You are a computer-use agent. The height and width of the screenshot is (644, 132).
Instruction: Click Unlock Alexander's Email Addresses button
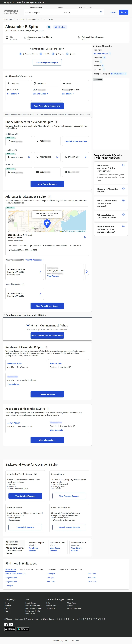click(47, 336)
